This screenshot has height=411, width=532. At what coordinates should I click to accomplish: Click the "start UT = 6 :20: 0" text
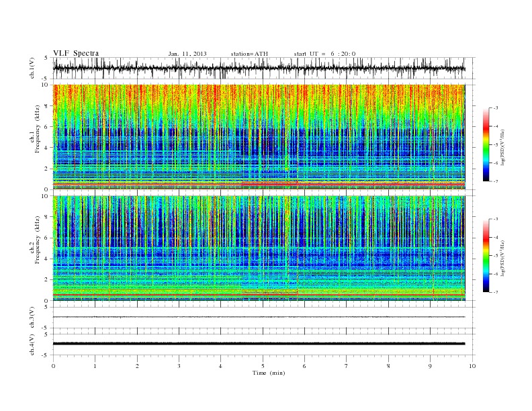tap(324, 54)
